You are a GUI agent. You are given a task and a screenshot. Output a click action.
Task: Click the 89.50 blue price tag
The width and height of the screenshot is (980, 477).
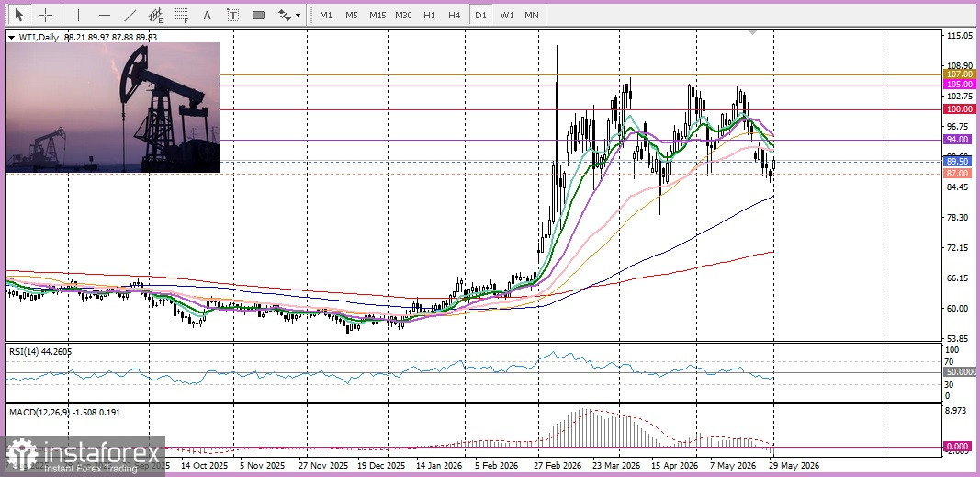(x=960, y=161)
